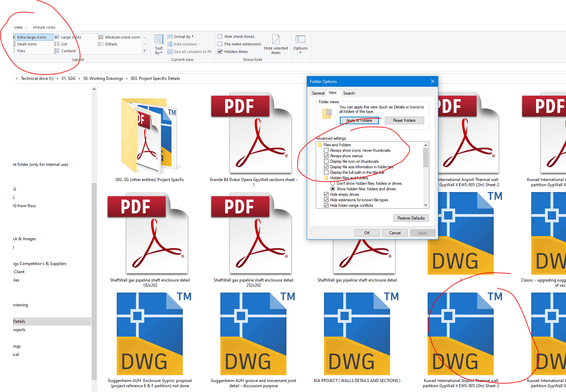Open Add columns dropdown

click(184, 44)
